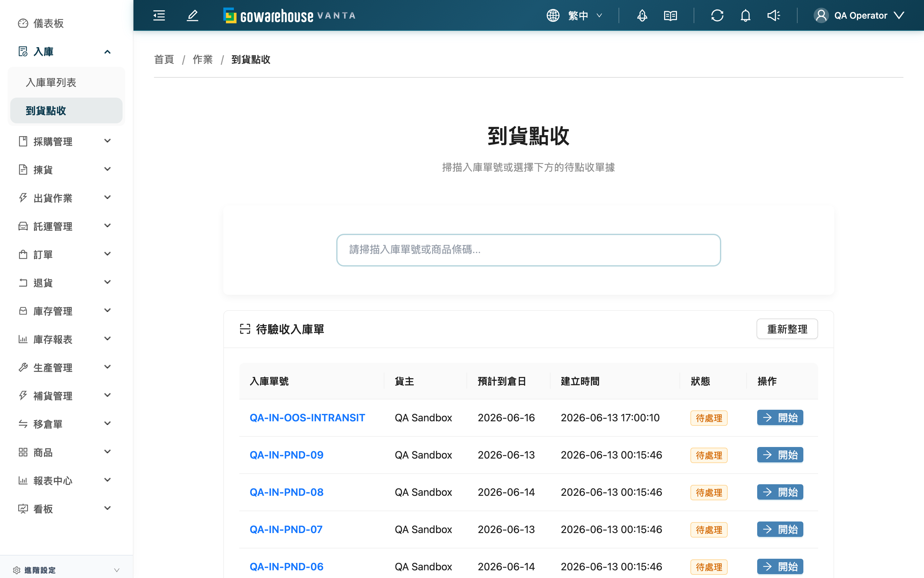This screenshot has height=578, width=924.
Task: Open the 繁中 language dropdown
Action: tap(585, 15)
